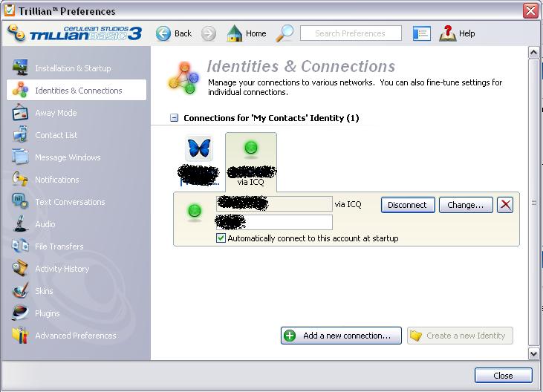
Task: Click the Audio microphone icon
Action: (20, 224)
